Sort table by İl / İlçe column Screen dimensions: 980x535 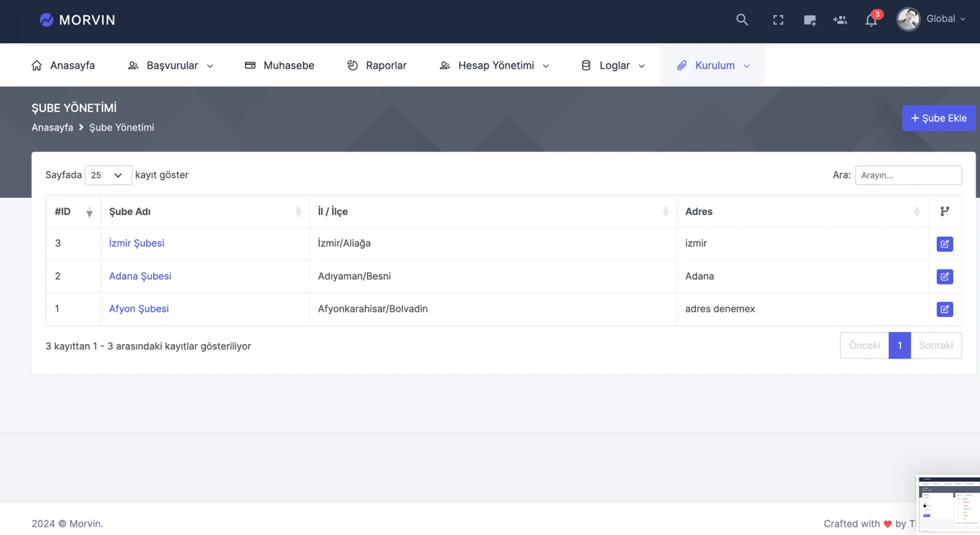[x=492, y=211]
